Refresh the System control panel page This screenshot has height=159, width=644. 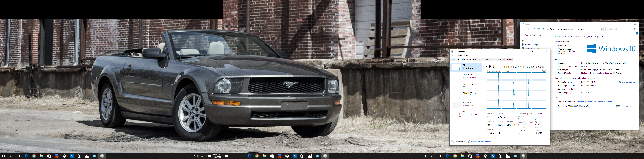click(x=602, y=29)
